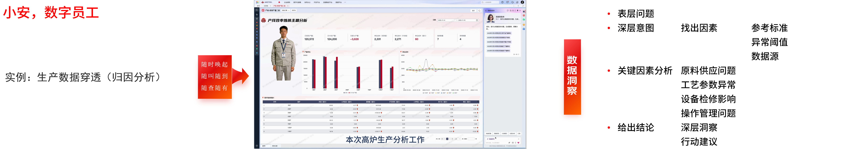Click the 另存为 button
868x149 pixels.
(294, 10)
